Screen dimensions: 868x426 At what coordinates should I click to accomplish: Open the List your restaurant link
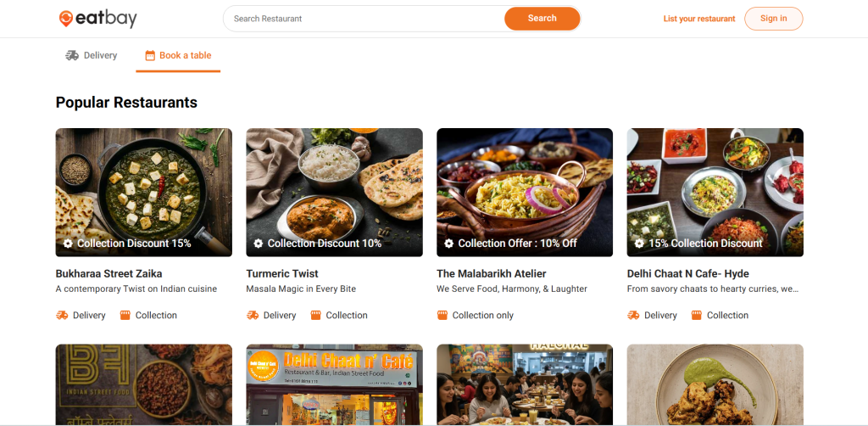699,19
